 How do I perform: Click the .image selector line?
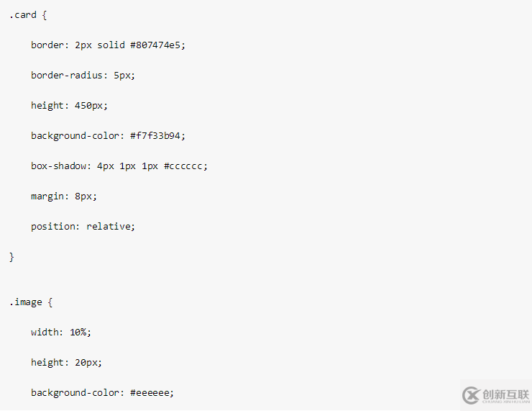pyautogui.click(x=31, y=302)
